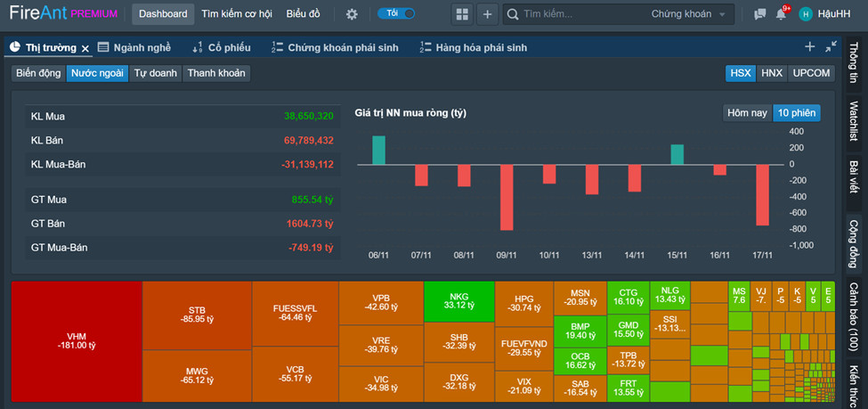The image size is (868, 409).
Task: Select the Hôm nay time range
Action: pos(747,112)
